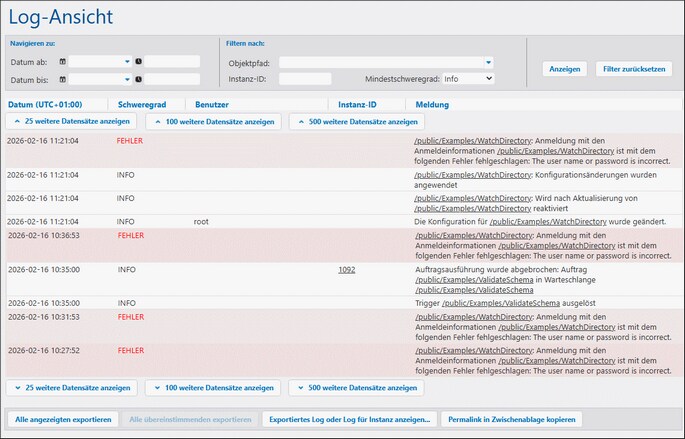Click the Instanz-ID column header
Viewport: 685px width, 439px height.
click(357, 105)
